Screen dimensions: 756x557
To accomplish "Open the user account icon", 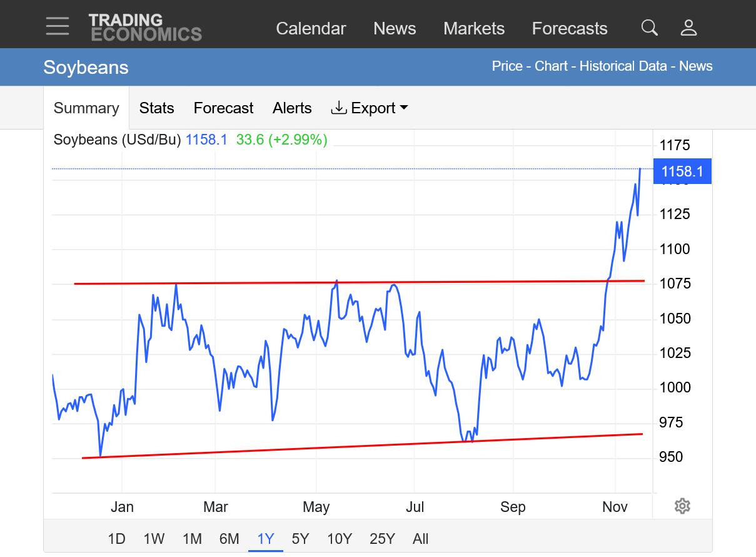I will coord(688,28).
